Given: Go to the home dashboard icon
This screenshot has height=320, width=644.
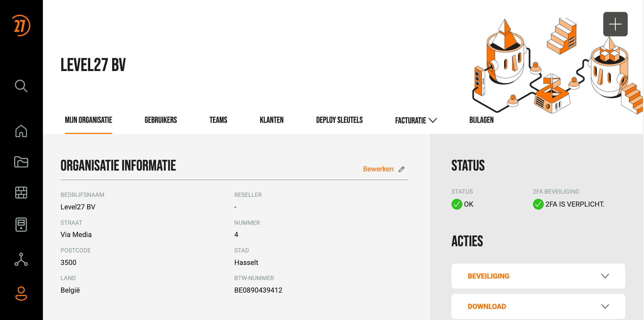Looking at the screenshot, I should [x=21, y=131].
